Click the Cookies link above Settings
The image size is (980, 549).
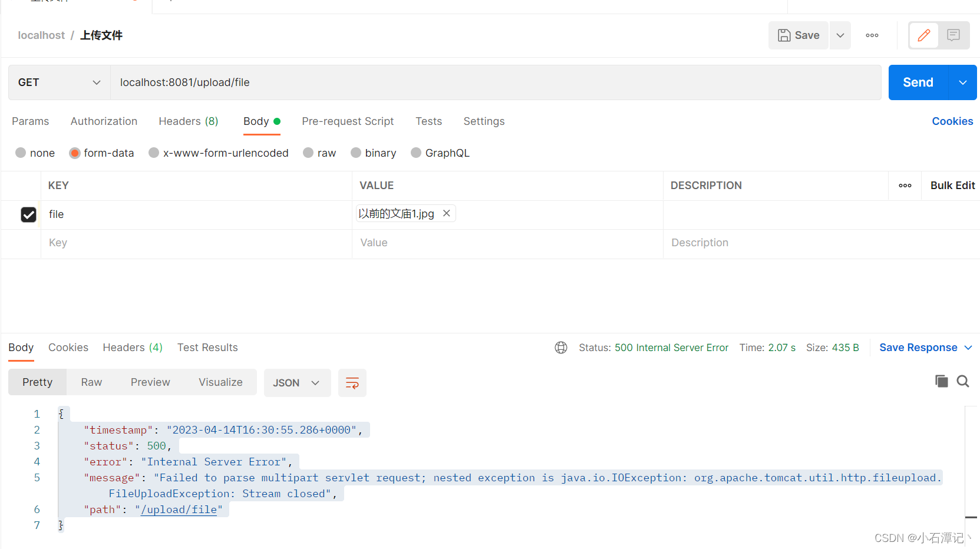pyautogui.click(x=952, y=121)
